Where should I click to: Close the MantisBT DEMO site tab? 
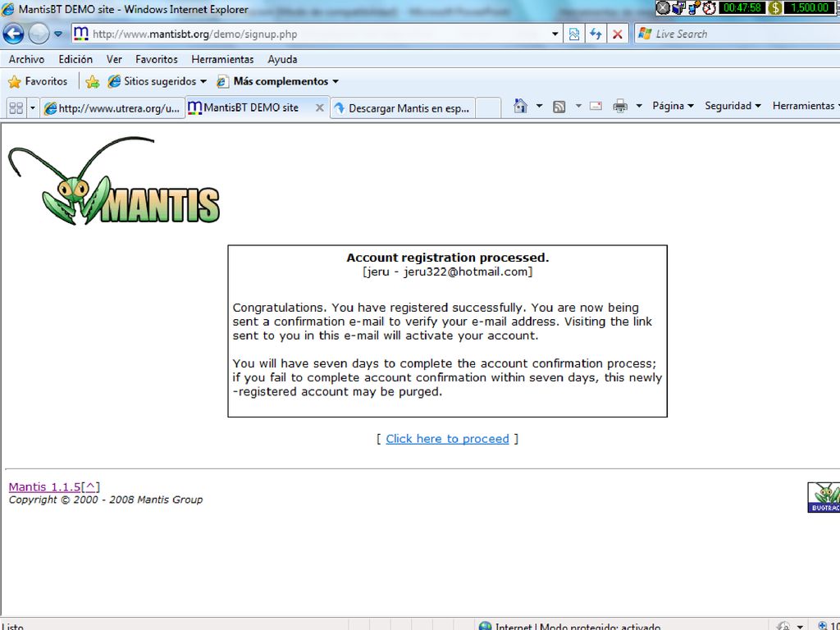click(x=319, y=107)
